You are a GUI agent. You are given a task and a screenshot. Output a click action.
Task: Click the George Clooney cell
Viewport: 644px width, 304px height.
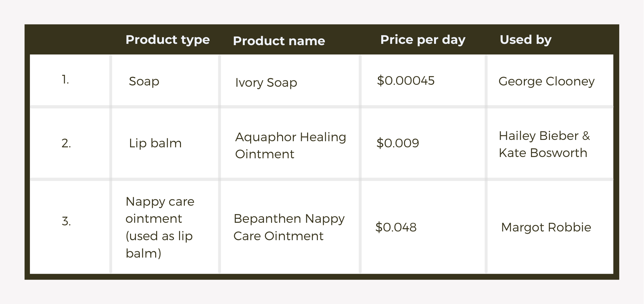(x=546, y=81)
